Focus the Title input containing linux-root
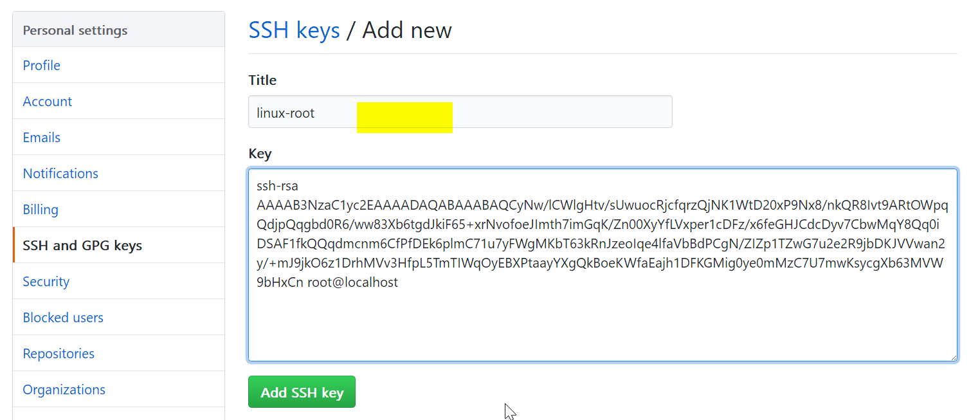This screenshot has height=420, width=980. tap(460, 112)
